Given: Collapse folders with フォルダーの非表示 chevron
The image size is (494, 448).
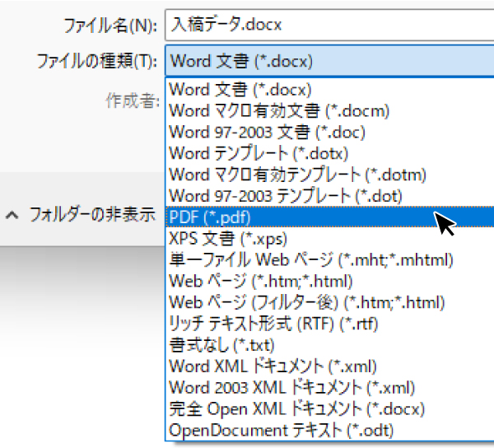Looking at the screenshot, I should point(12,216).
